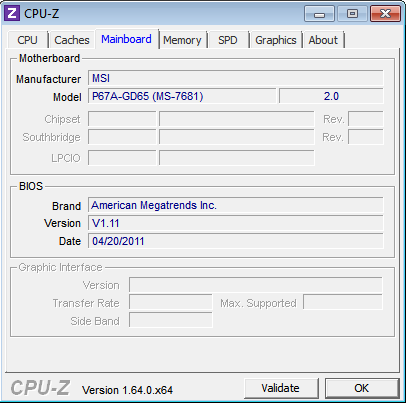Go to the Memory tab
This screenshot has height=404, width=417.
(x=182, y=40)
